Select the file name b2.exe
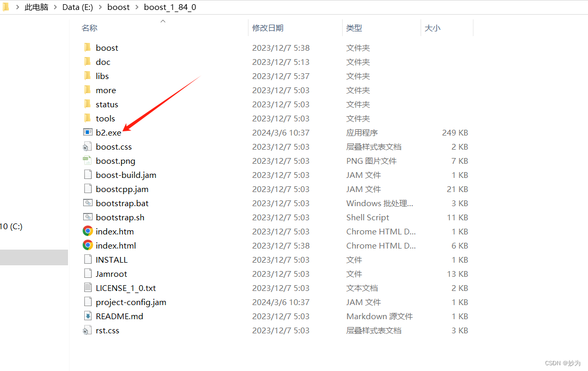Viewport: 588px width, 371px height. point(108,132)
